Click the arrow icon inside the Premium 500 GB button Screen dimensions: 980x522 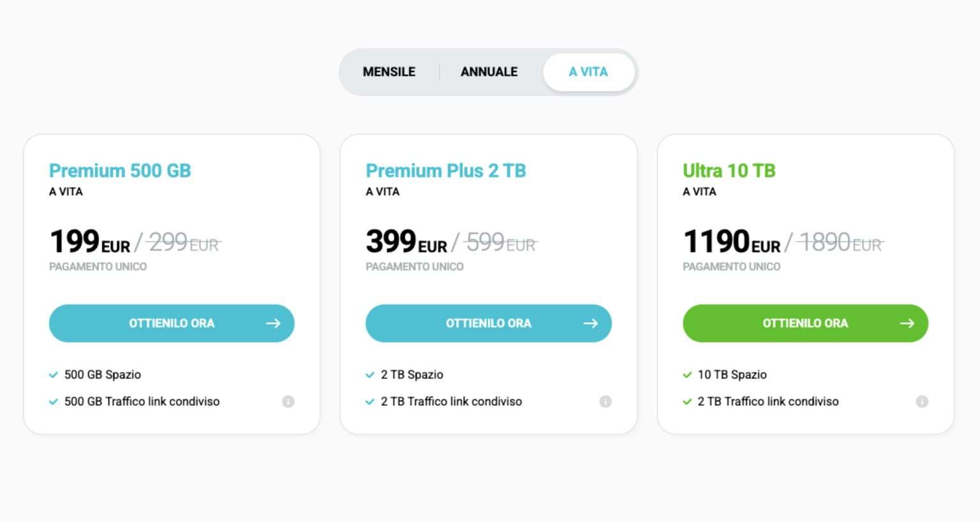click(273, 323)
